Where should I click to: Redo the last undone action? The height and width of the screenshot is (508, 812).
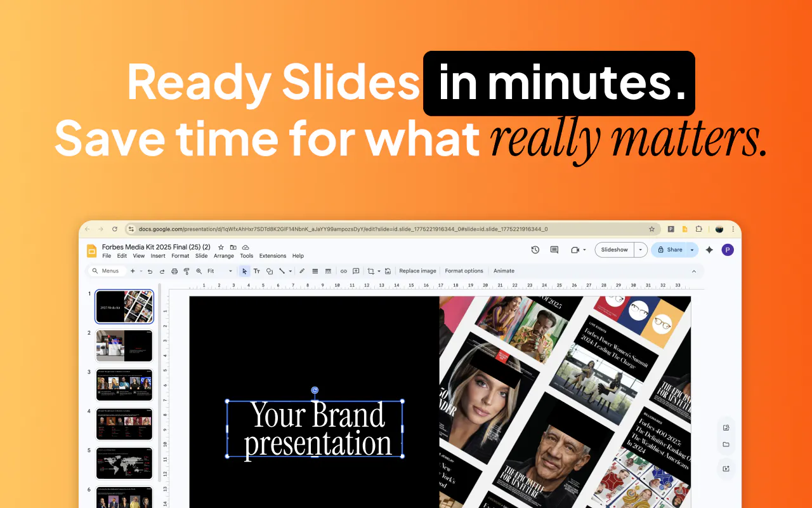pos(162,271)
